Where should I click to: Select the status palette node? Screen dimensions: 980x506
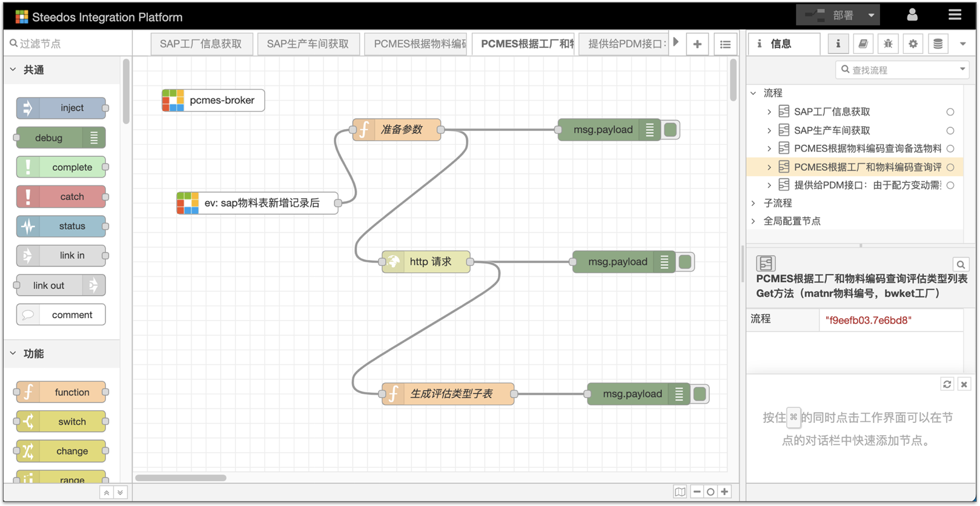tap(61, 226)
